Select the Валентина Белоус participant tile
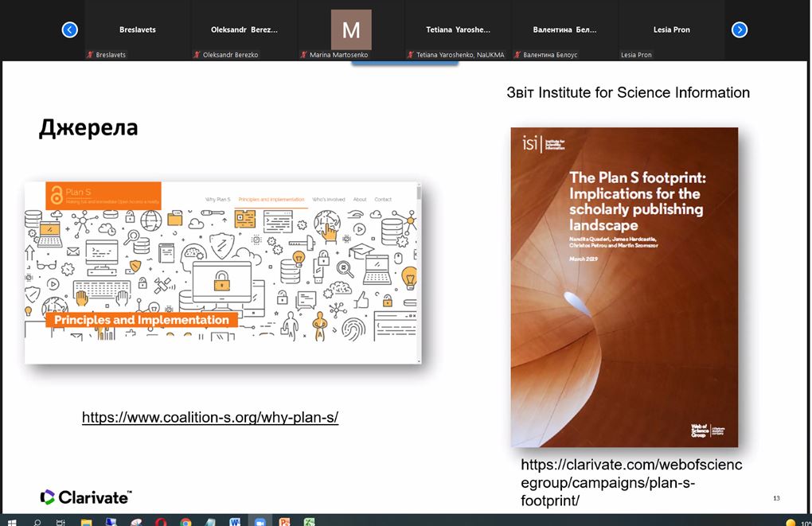Screen dimensions: 812x526 tap(564, 29)
